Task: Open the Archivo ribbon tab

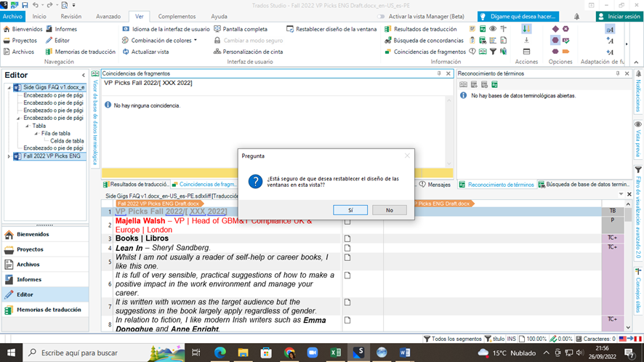Action: [12, 17]
